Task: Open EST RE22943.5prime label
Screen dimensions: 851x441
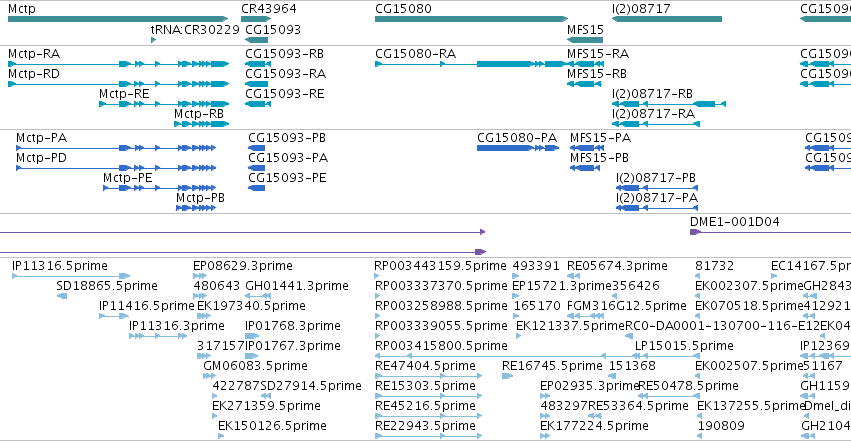Action: (425, 426)
